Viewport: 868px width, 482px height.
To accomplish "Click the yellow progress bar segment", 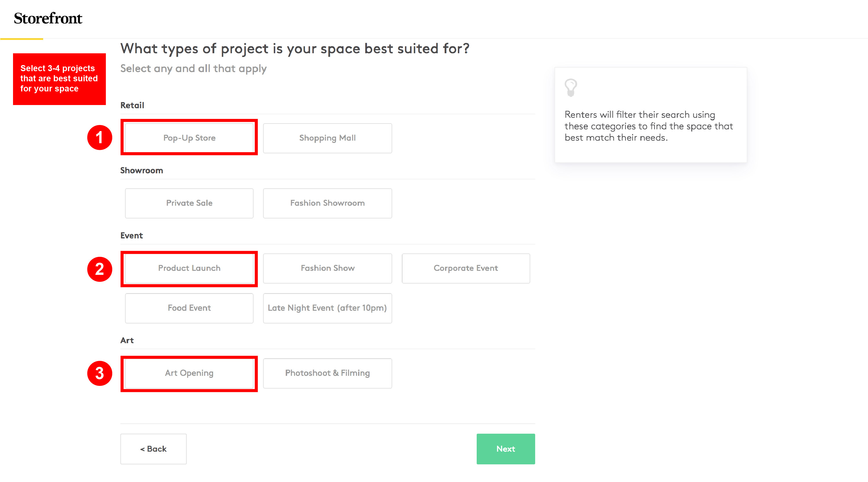I will tap(22, 39).
